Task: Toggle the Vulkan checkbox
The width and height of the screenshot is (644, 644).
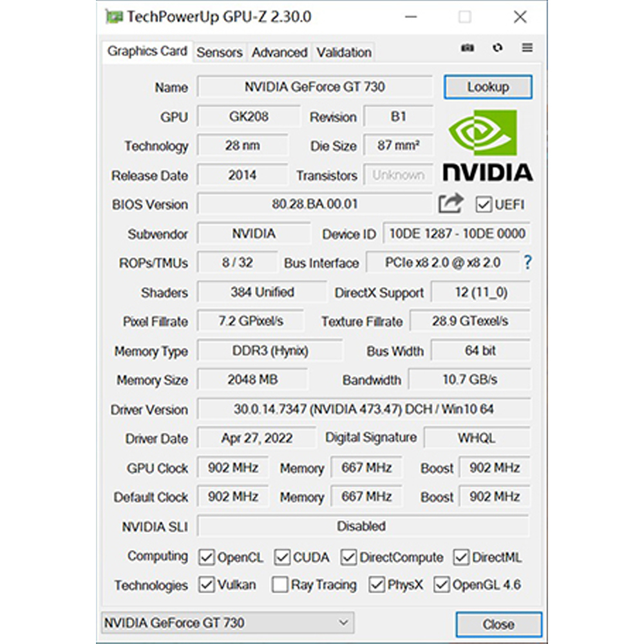Action: pos(207,585)
